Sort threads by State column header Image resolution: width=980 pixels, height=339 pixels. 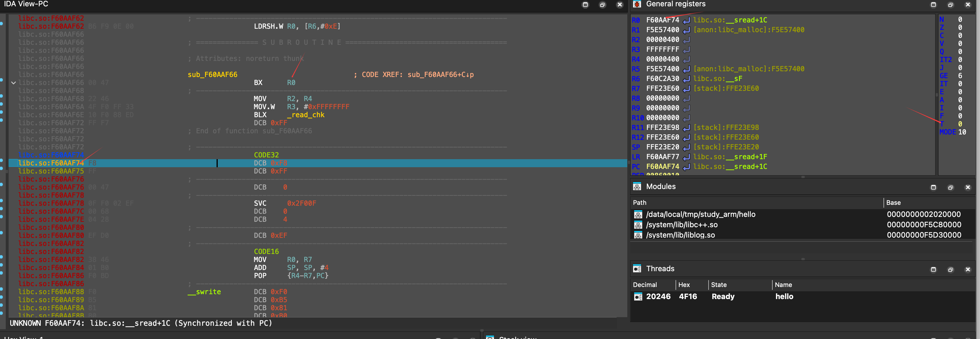click(719, 285)
